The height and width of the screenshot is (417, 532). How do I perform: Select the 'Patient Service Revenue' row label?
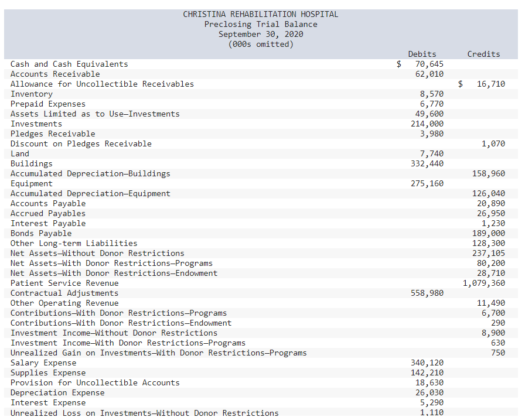click(x=64, y=283)
